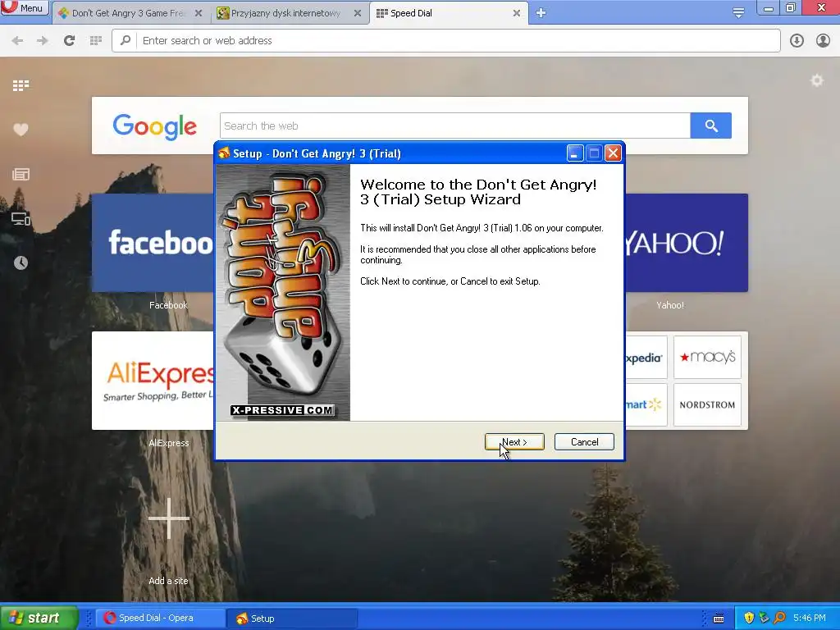Image resolution: width=840 pixels, height=630 pixels.
Task: Go back with the back arrow
Action: tap(17, 41)
